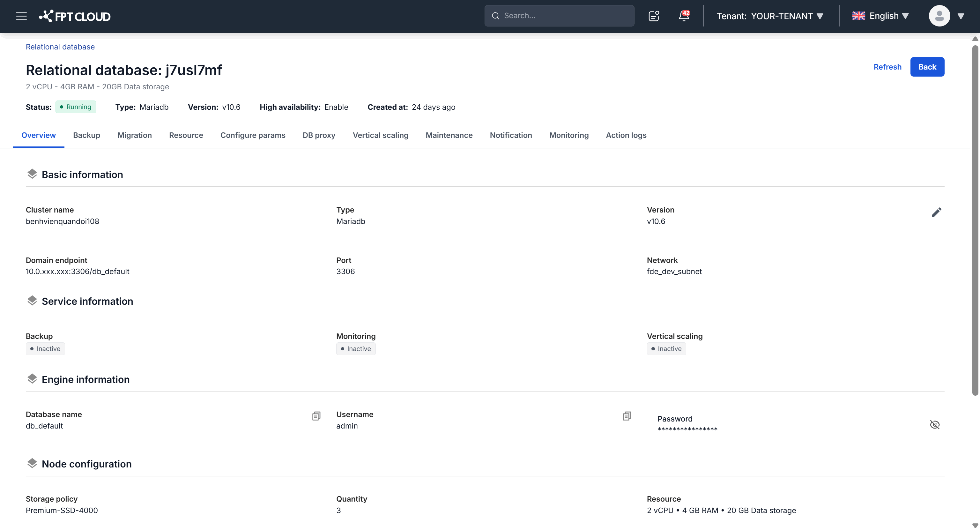Open the hamburger navigation menu
Screen dimensions: 980x530
[21, 16]
